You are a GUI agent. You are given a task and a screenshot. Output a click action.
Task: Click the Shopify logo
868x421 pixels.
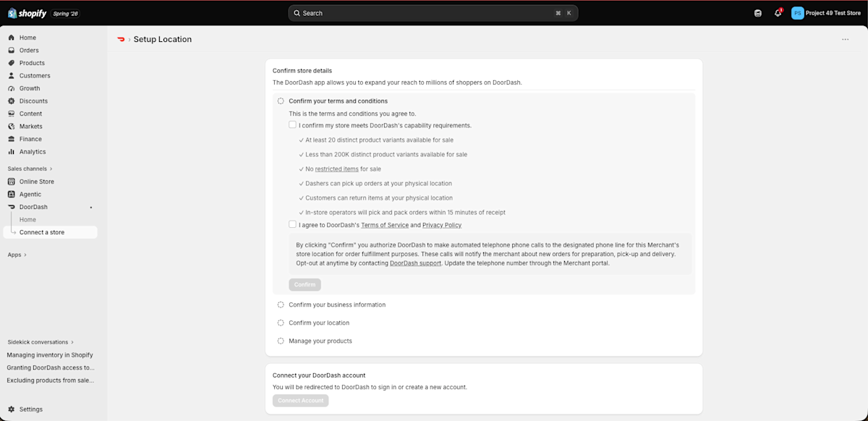point(27,13)
